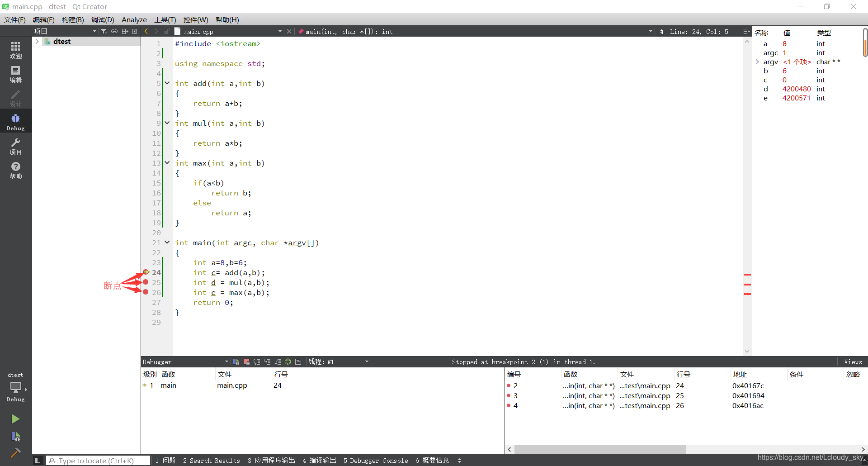Toggle breakpoint marker on line 25
Image resolution: width=868 pixels, height=466 pixels.
[x=146, y=282]
